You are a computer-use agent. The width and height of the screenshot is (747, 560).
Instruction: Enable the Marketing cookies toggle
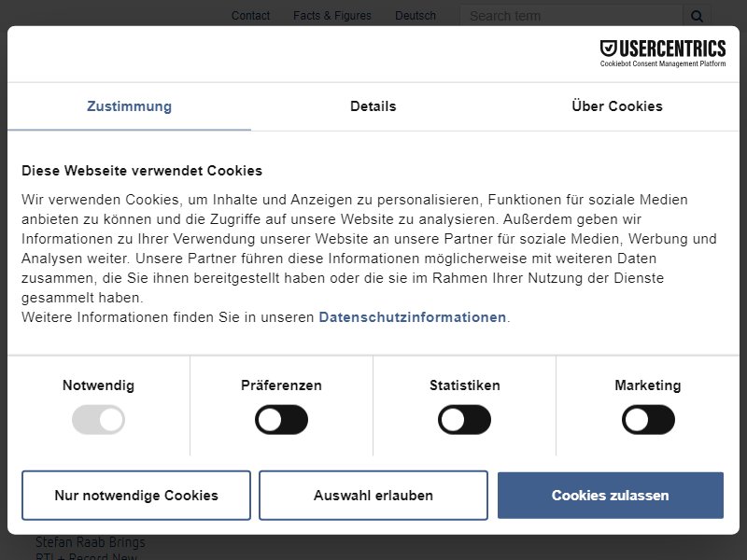point(648,419)
